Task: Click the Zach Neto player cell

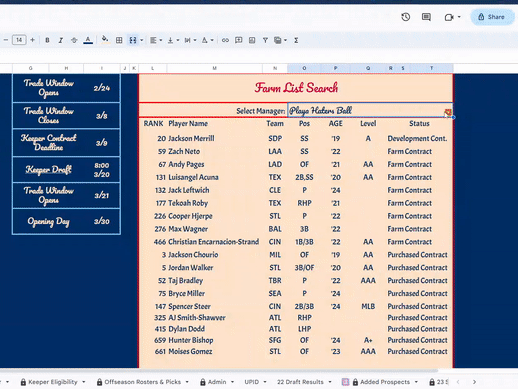Action: (x=184, y=151)
